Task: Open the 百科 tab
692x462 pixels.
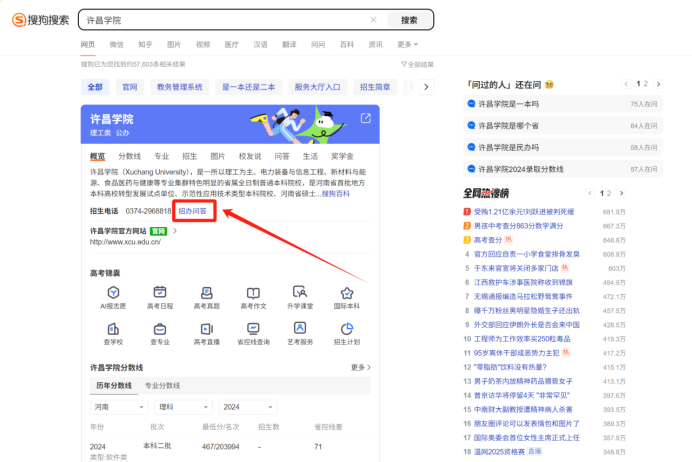Action: click(x=347, y=45)
